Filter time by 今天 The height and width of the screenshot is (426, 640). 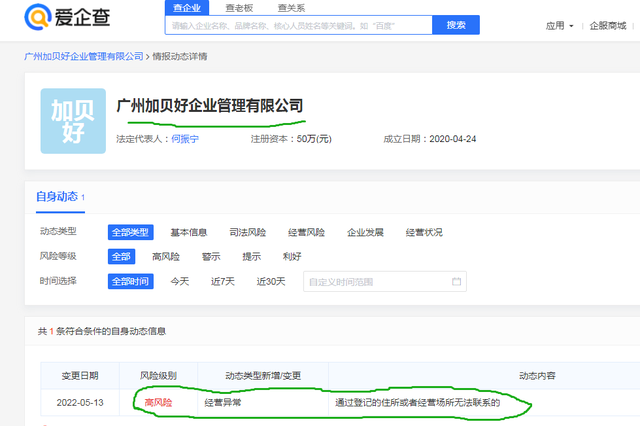(x=180, y=282)
